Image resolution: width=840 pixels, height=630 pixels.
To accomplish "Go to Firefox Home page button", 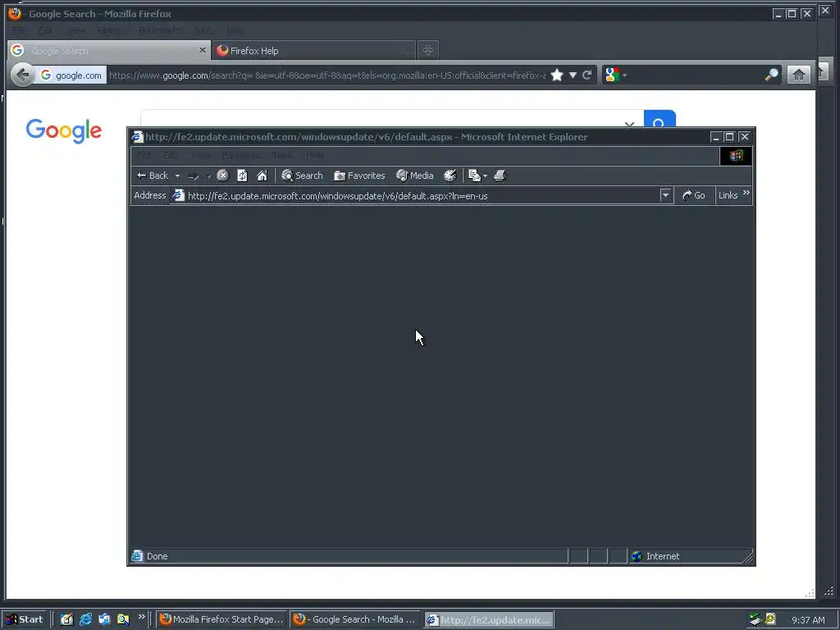I will 798,75.
